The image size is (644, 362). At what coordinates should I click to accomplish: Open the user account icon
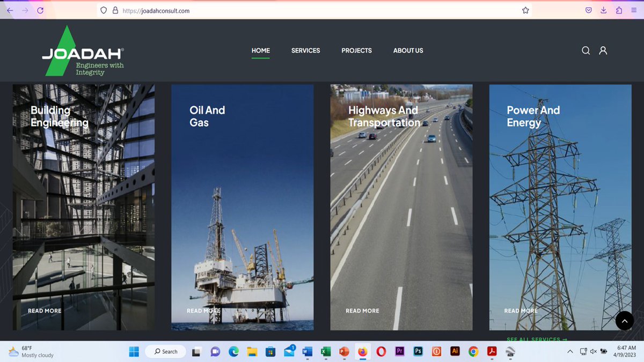603,50
